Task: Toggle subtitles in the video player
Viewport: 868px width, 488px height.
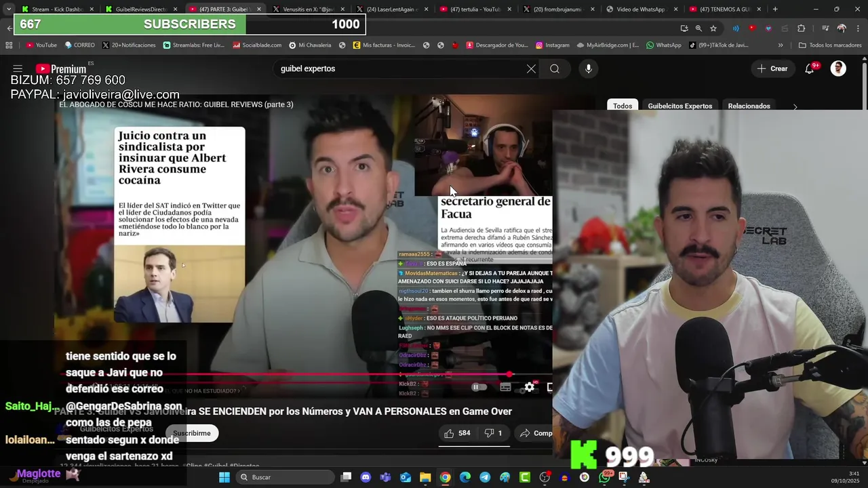Action: [x=505, y=387]
